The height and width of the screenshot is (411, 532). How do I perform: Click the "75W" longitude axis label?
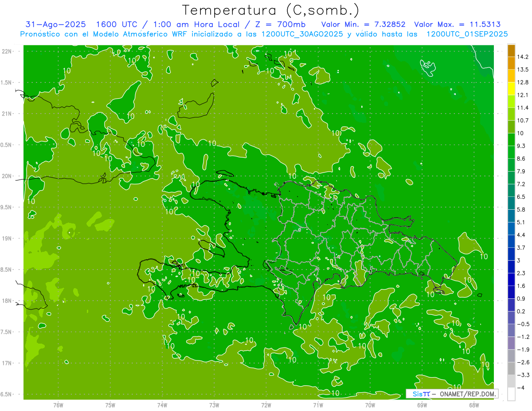(x=110, y=405)
